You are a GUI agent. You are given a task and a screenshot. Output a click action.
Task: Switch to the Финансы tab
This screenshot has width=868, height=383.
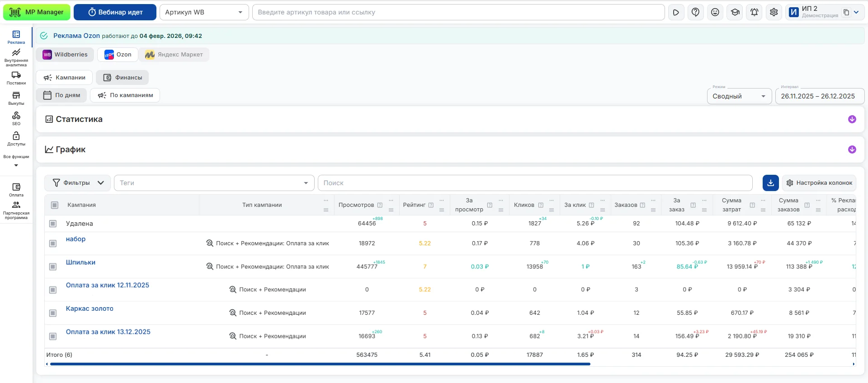[123, 78]
